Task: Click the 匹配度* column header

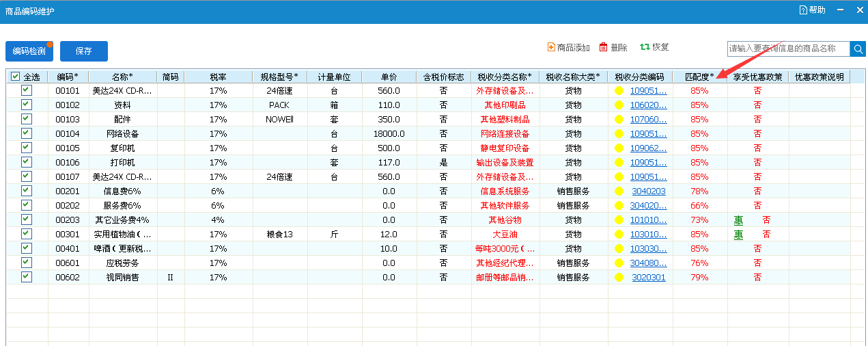Action: pyautogui.click(x=699, y=77)
